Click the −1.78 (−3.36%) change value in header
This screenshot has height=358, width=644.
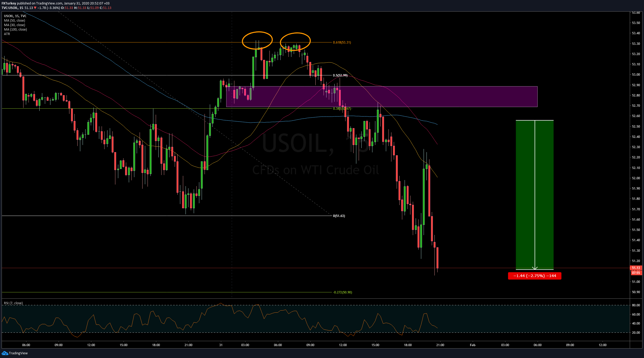click(x=49, y=8)
